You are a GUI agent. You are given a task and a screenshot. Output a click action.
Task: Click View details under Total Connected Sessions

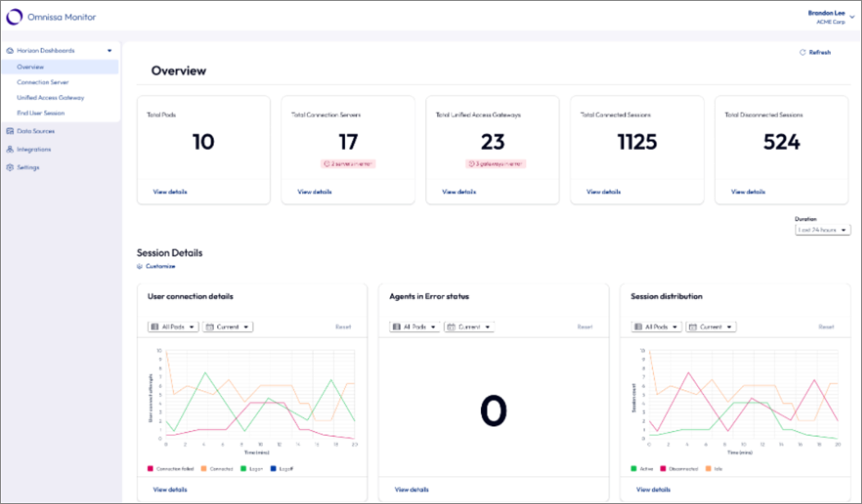coord(604,192)
